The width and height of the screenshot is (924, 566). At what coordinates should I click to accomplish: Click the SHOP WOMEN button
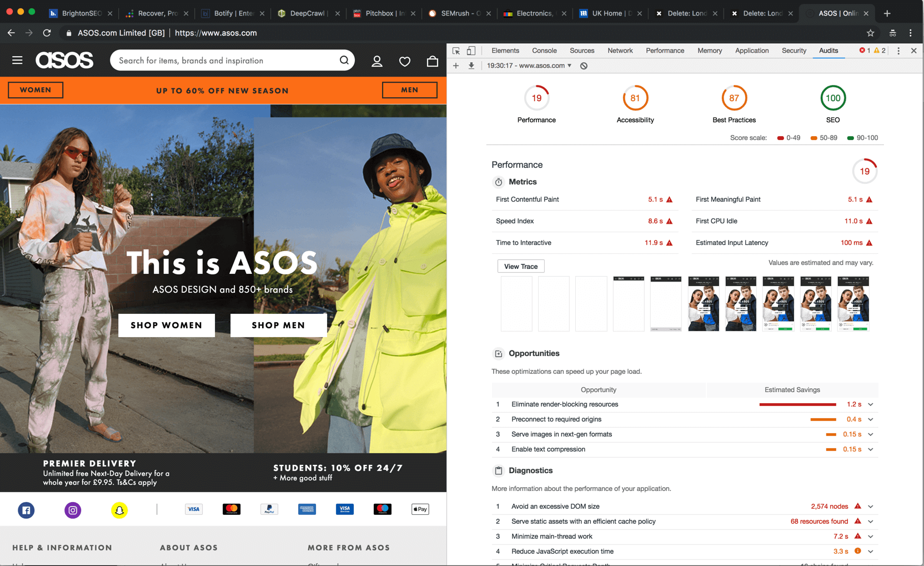point(167,325)
